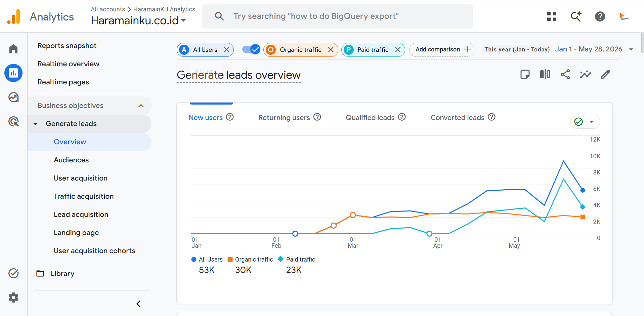Screen dimensions: 644x316
Task: Open the Traffic acquisition report
Action: point(84,196)
